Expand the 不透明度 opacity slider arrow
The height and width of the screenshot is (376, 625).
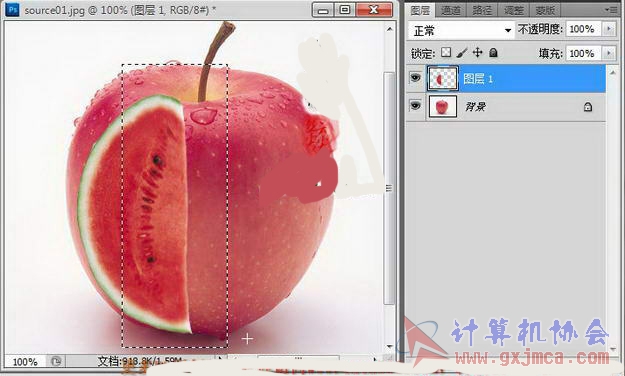(x=609, y=29)
